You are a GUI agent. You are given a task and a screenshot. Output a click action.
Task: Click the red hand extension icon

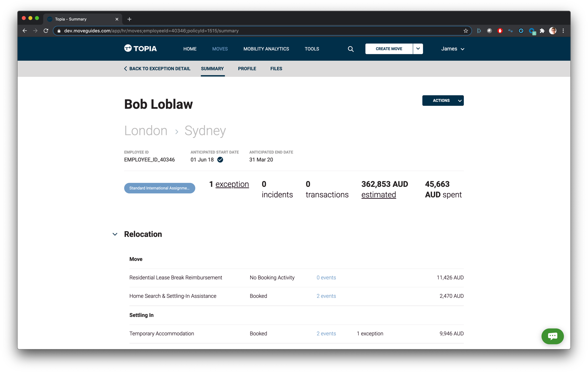[500, 31]
